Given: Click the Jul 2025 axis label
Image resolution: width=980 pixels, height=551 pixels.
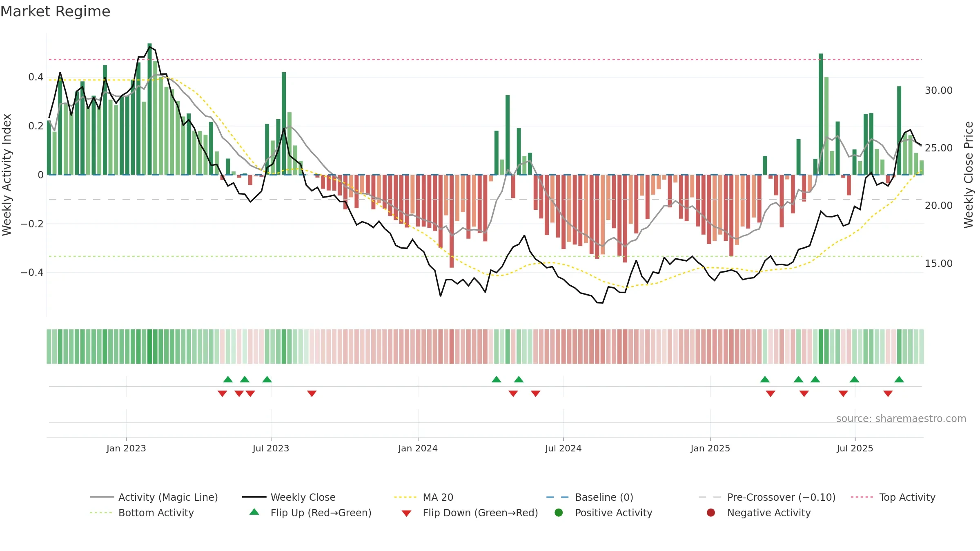Looking at the screenshot, I should click(855, 448).
